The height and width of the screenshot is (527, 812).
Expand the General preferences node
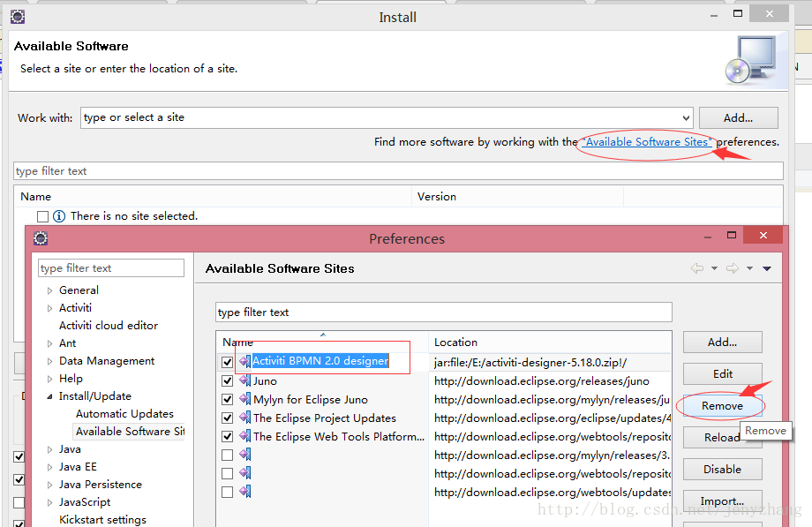(x=49, y=290)
